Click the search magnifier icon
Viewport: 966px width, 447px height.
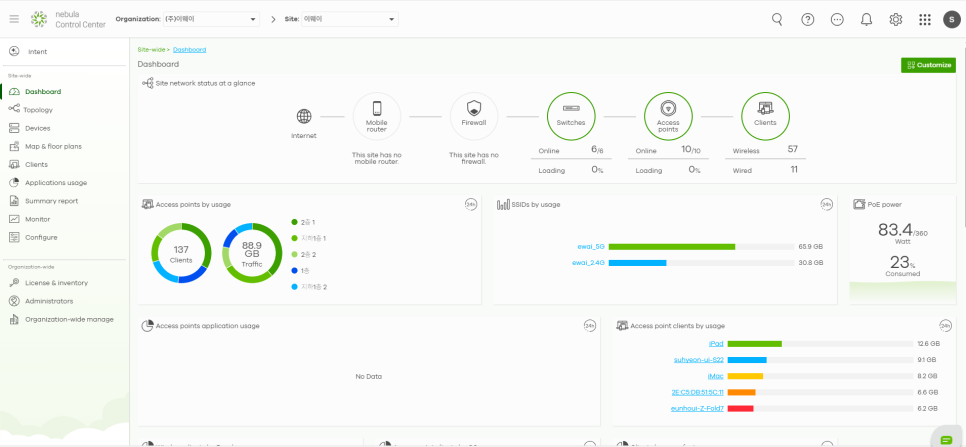pos(777,19)
